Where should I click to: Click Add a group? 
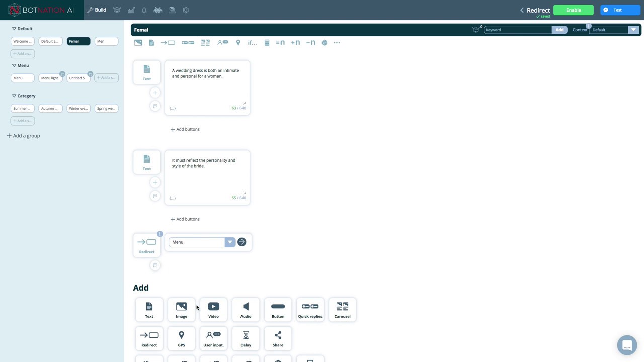pos(23,136)
